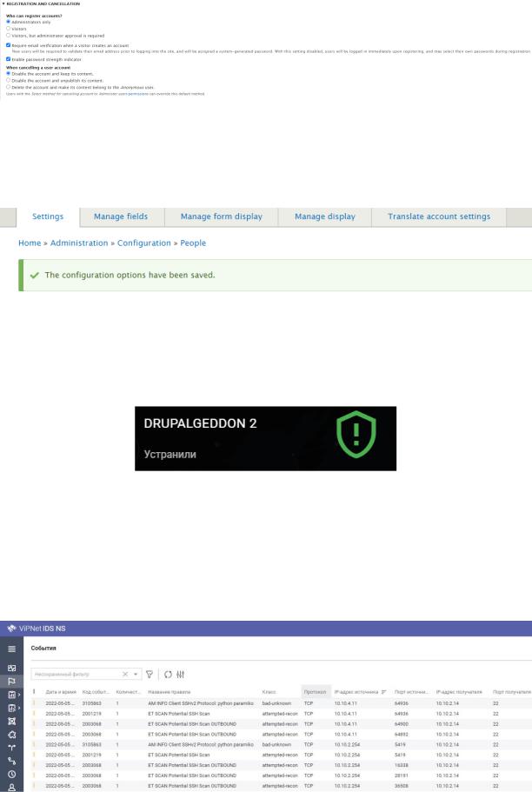Open the hamburger menu in ViPNet sidebar

point(11,649)
